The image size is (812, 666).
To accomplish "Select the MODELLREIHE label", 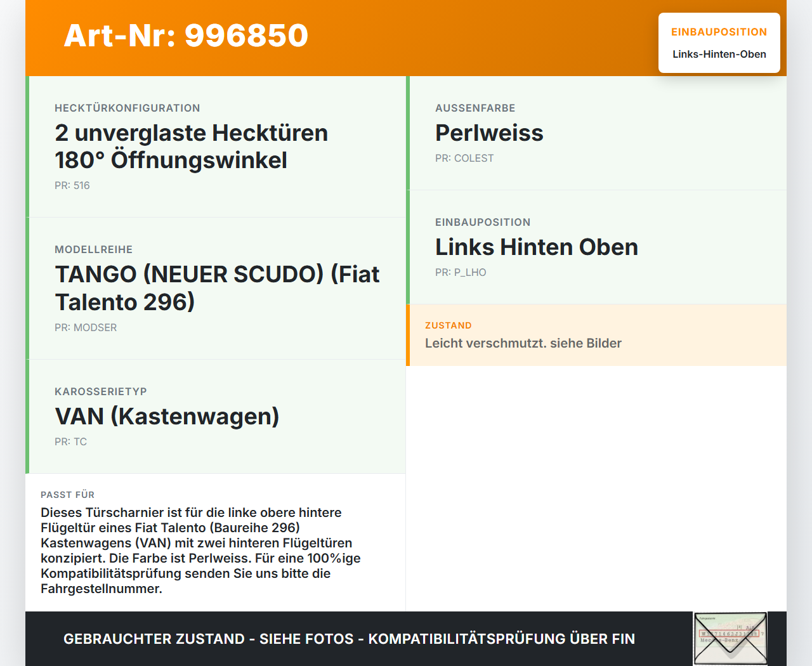I will [x=94, y=249].
